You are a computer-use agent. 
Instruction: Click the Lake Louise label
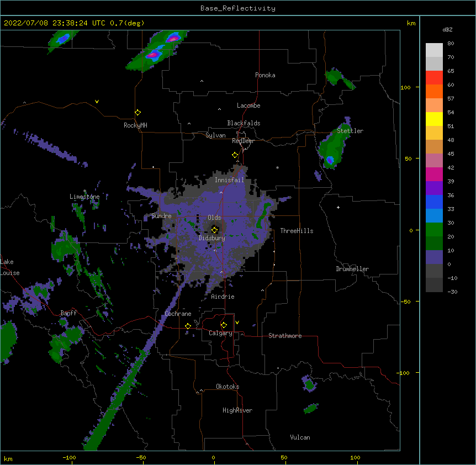tap(10, 267)
